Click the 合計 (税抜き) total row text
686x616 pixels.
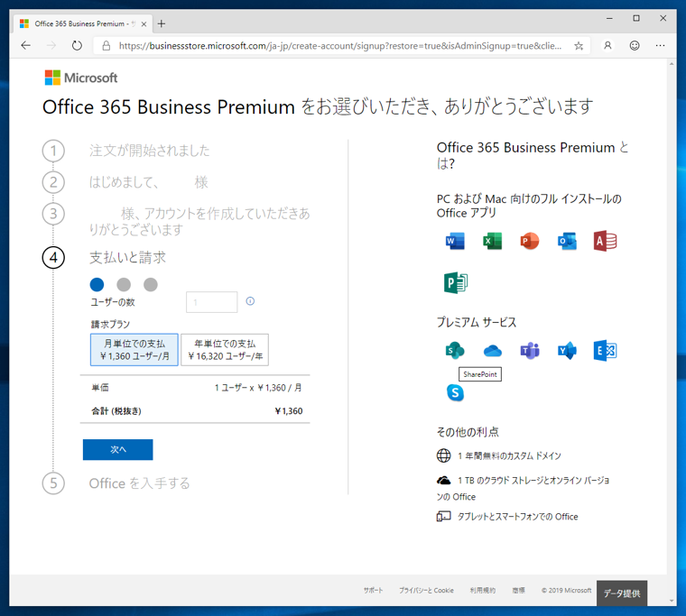pos(116,411)
